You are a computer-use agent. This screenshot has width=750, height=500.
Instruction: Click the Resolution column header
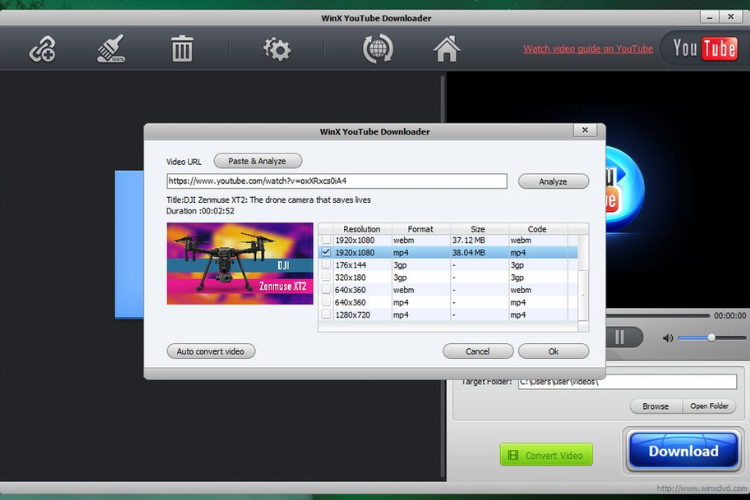point(362,229)
